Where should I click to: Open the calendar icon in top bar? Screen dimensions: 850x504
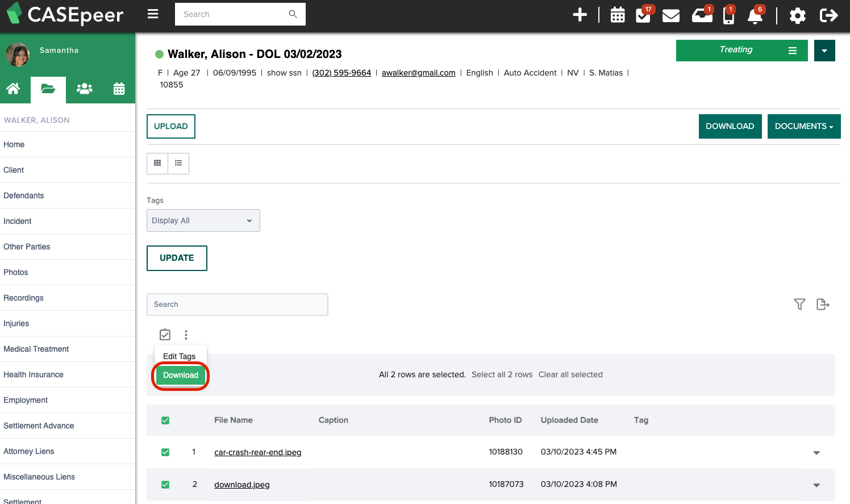click(x=618, y=15)
